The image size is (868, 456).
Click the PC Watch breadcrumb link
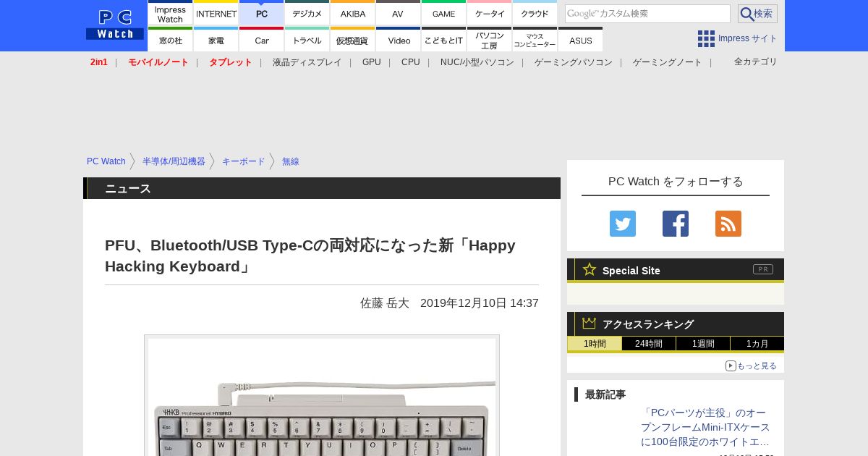tap(106, 161)
